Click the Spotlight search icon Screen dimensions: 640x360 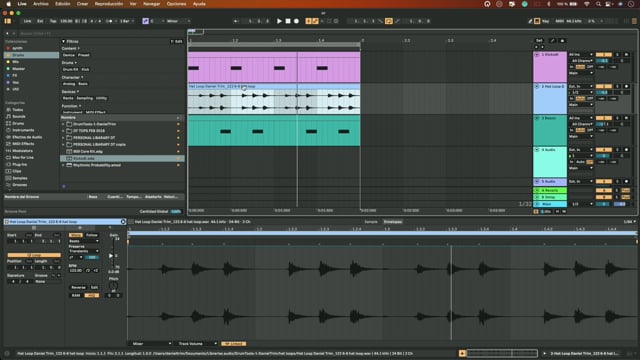click(598, 4)
